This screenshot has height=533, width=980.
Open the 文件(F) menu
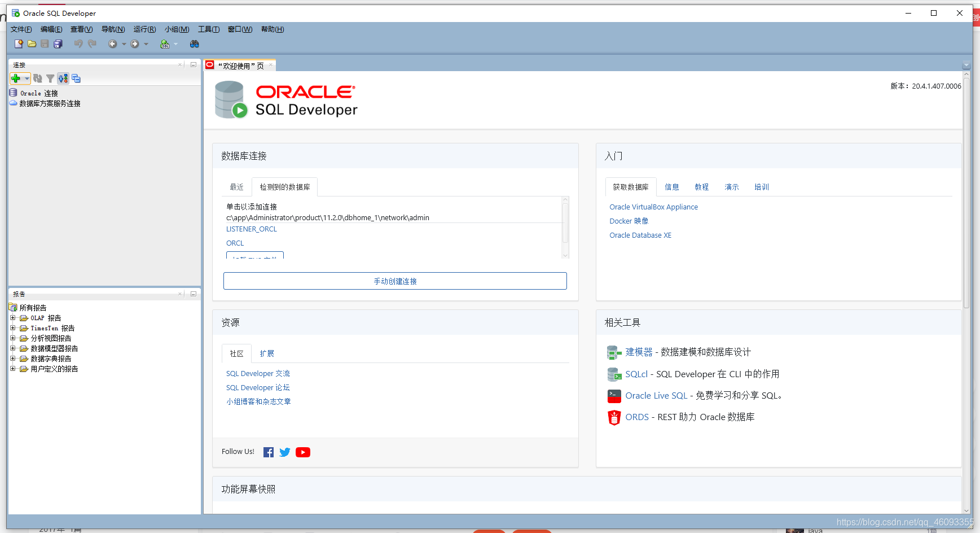click(x=21, y=29)
